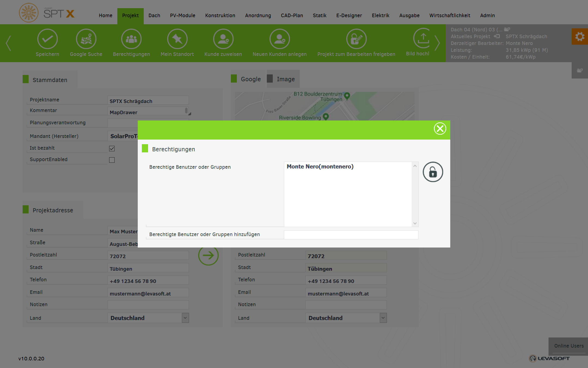This screenshot has height=368, width=588.
Task: Switch to the Image map tab
Action: click(285, 79)
